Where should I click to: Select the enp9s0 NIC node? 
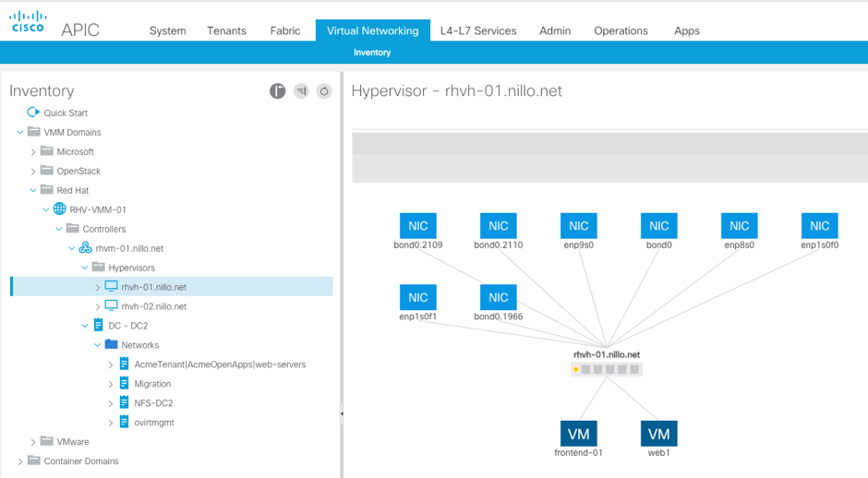tap(578, 226)
